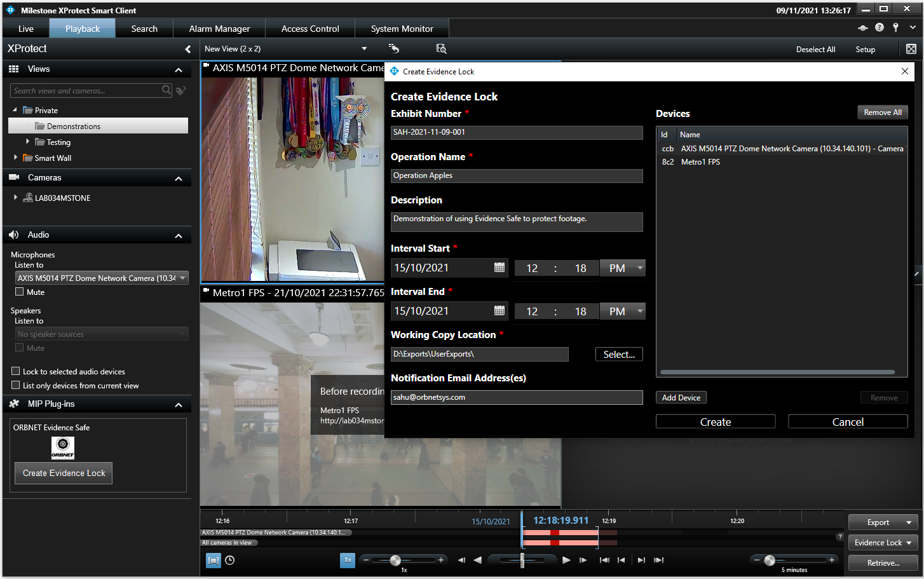Click Create Evidence Lock plug-in button

(x=64, y=473)
